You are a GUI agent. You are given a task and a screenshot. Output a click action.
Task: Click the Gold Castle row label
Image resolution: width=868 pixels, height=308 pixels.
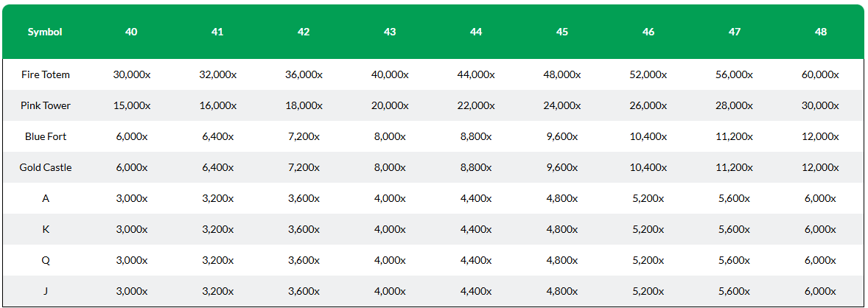coord(46,167)
